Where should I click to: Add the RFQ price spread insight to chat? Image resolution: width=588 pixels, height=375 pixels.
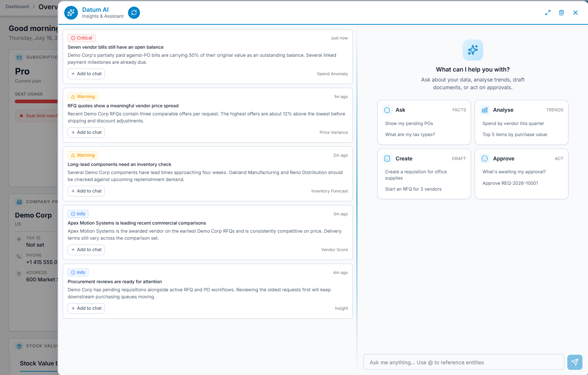pyautogui.click(x=86, y=132)
